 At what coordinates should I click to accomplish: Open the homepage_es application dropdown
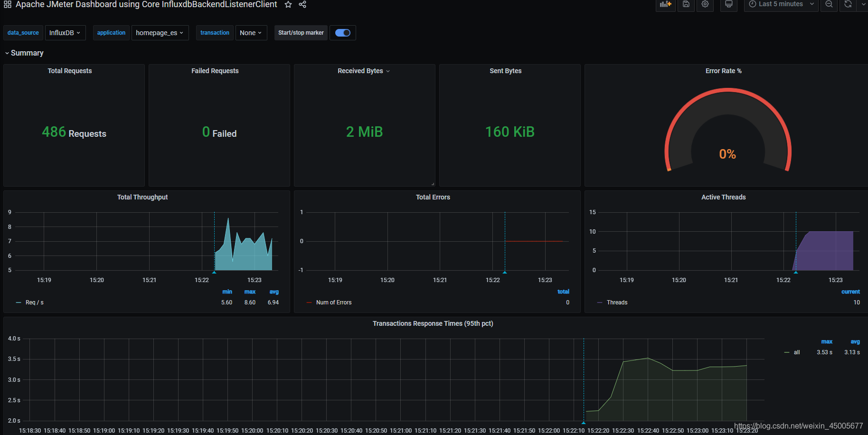click(x=160, y=33)
